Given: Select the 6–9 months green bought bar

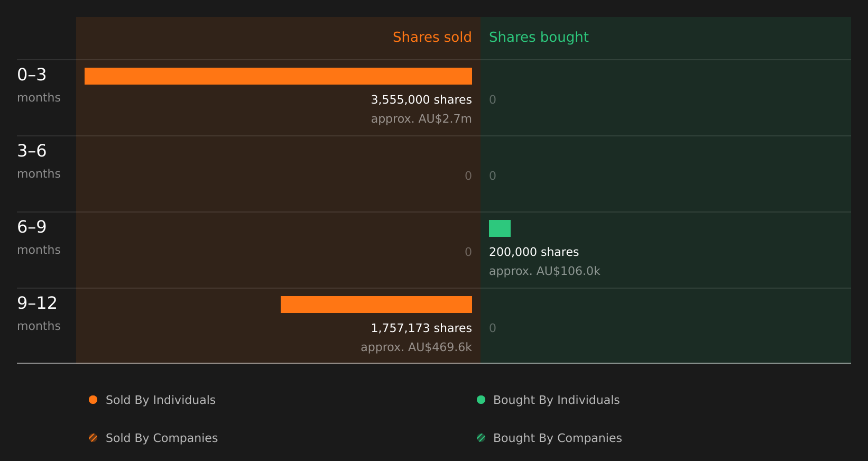Looking at the screenshot, I should (x=500, y=228).
